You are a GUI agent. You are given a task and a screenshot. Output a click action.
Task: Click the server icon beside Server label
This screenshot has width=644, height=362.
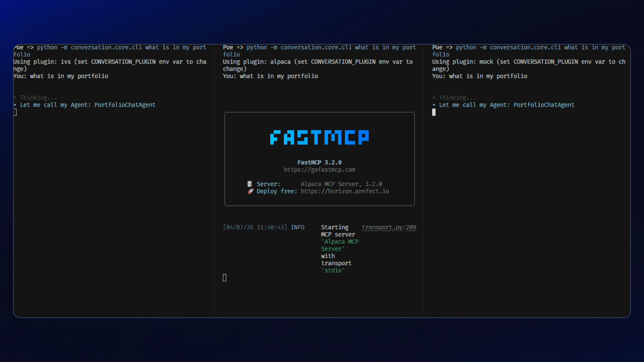[250, 184]
